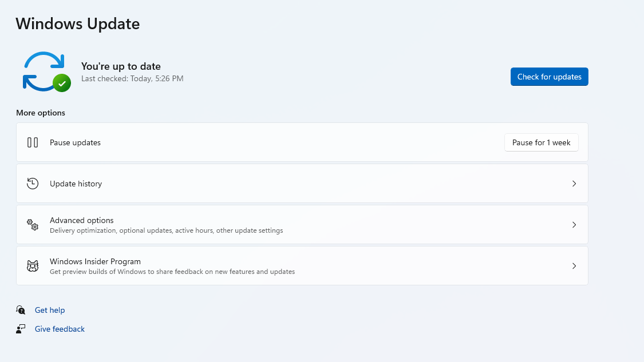Expand the Windows Insider Program chevron
644x362 pixels.
[574, 266]
